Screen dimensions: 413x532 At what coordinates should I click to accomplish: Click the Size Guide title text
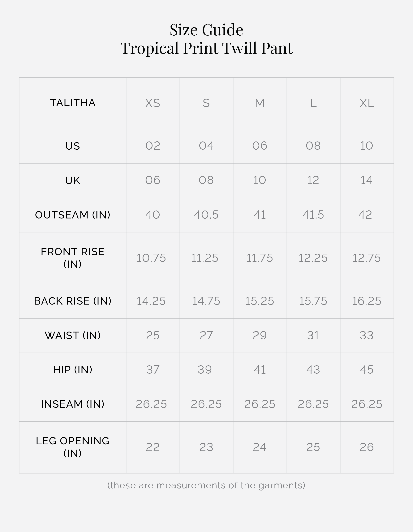pos(206,30)
